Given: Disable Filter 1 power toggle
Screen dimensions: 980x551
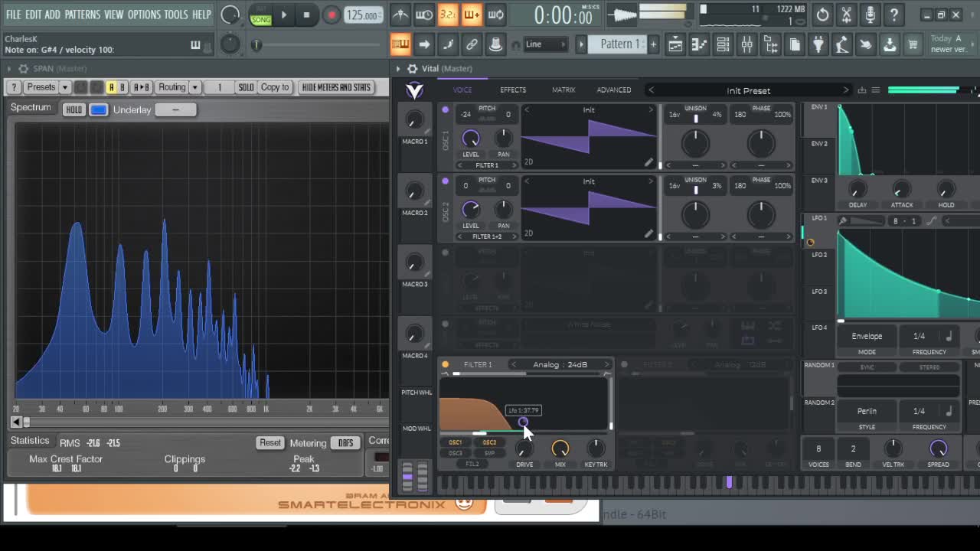Looking at the screenshot, I should pos(445,365).
